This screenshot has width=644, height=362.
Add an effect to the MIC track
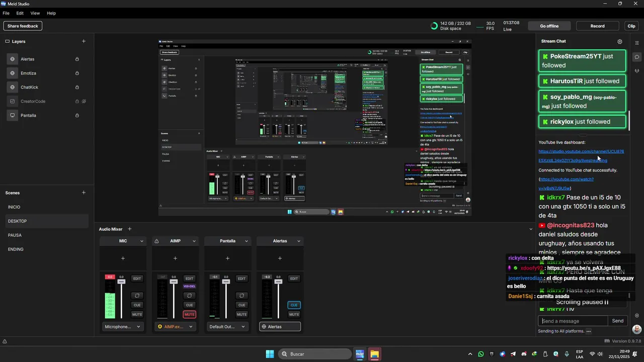click(123, 258)
